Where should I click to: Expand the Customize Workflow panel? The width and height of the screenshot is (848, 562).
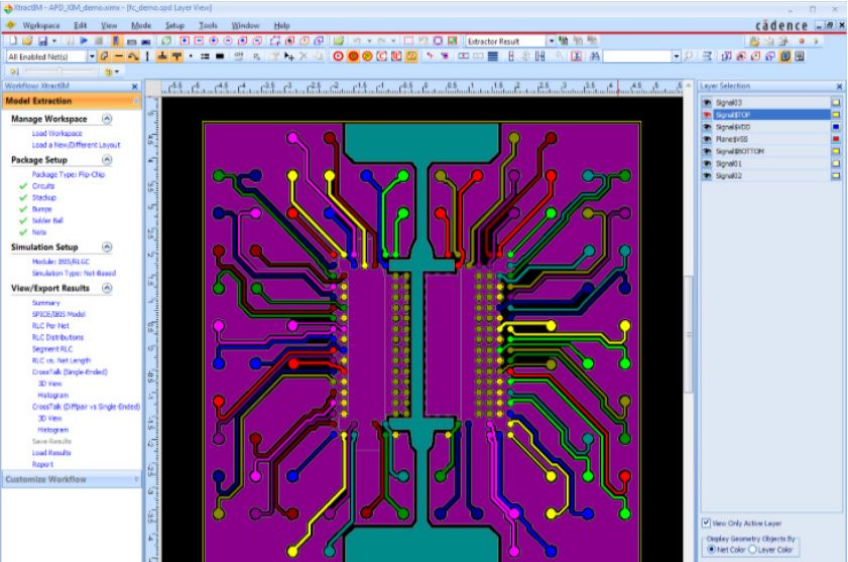(x=136, y=479)
